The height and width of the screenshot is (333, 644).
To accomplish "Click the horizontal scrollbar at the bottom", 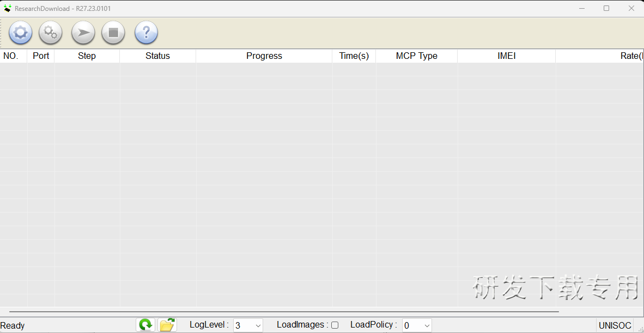I will [281, 312].
